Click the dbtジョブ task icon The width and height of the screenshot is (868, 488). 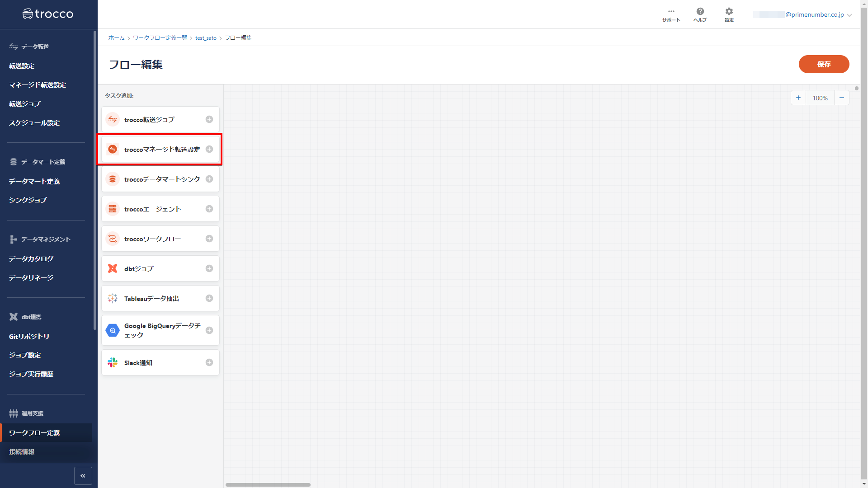pos(113,268)
